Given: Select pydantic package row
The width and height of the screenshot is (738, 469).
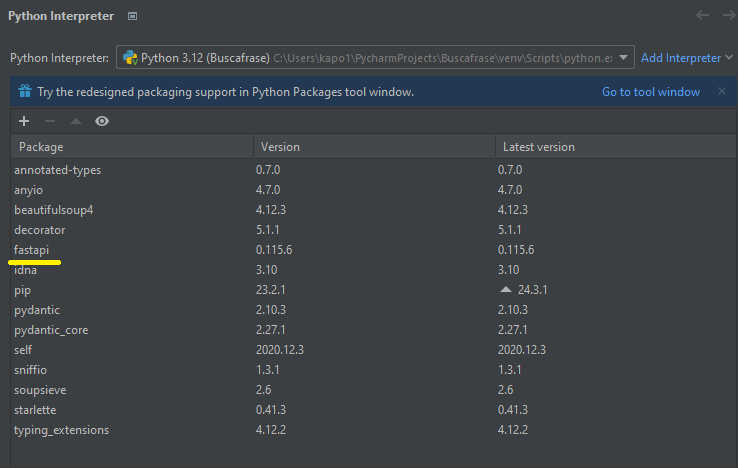Looking at the screenshot, I should tap(374, 310).
